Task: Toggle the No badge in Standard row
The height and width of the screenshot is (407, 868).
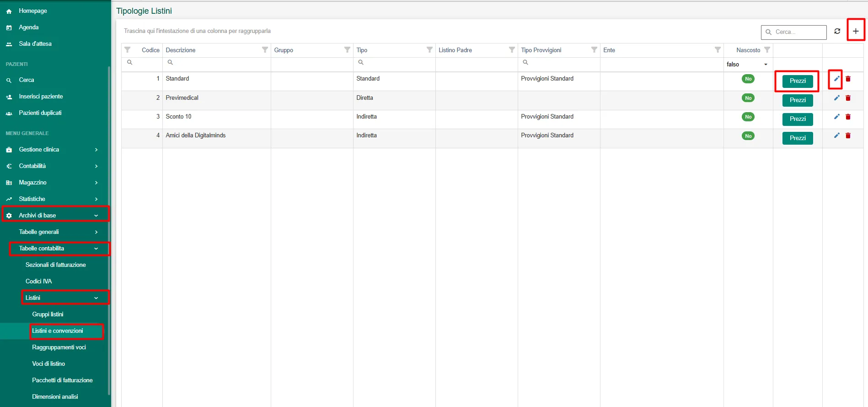Action: (x=748, y=79)
